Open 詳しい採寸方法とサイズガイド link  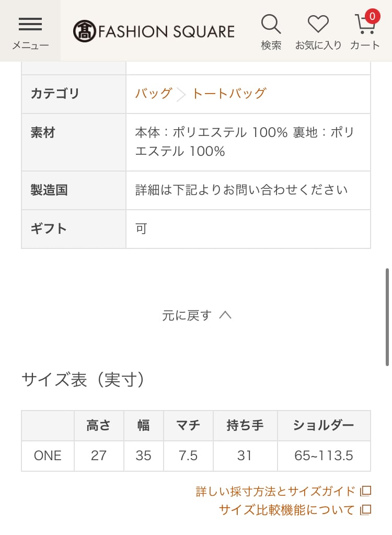pos(275,491)
